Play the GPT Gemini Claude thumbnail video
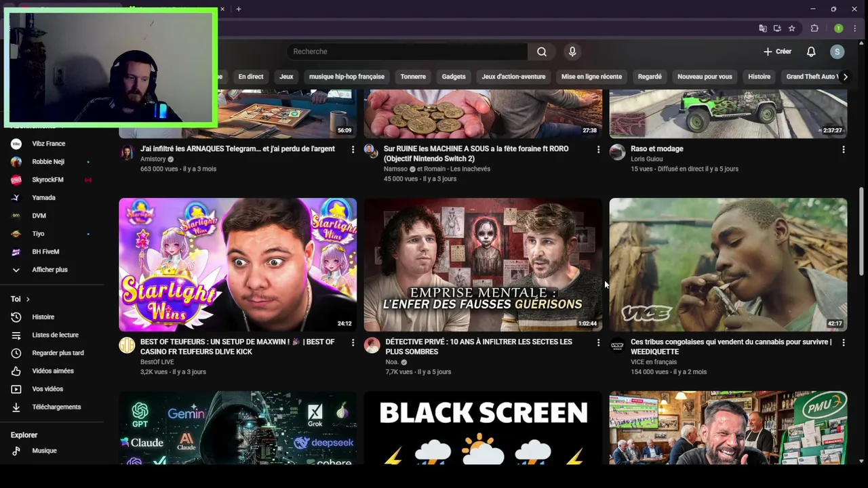This screenshot has height=488, width=868. coord(238,428)
